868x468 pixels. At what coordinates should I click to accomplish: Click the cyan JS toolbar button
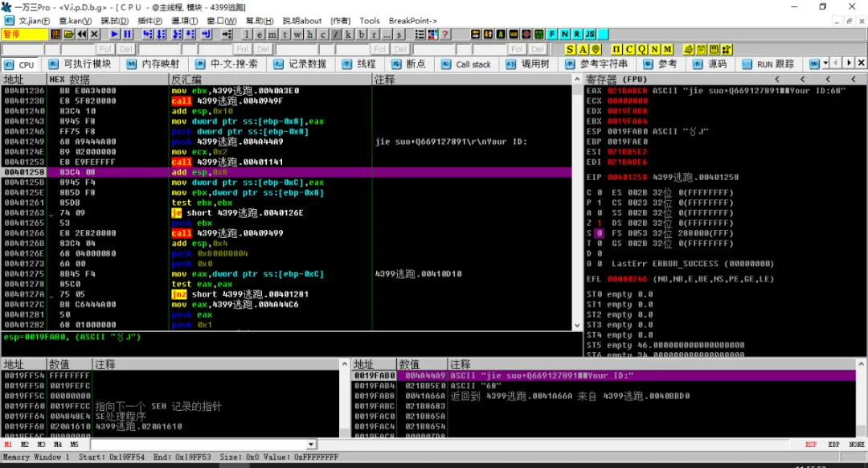[590, 35]
